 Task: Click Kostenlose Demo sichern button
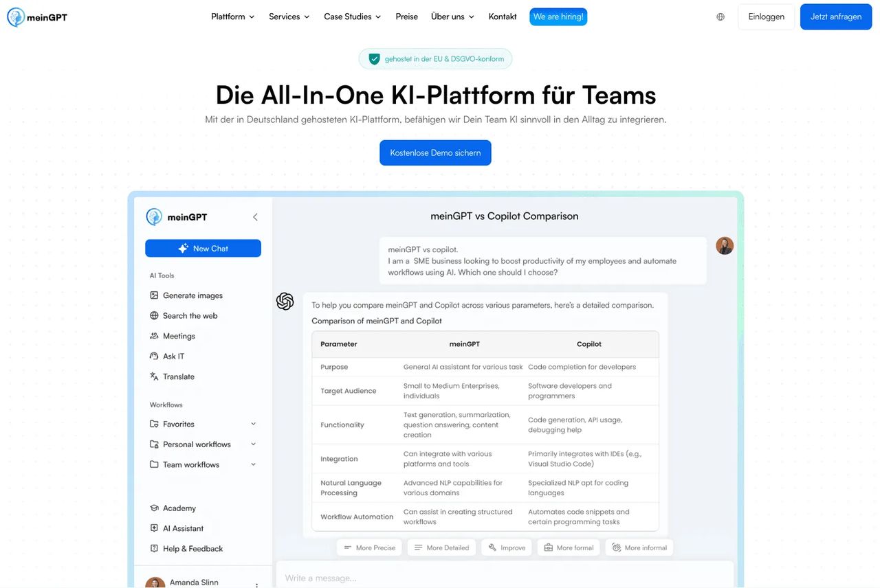pos(435,153)
